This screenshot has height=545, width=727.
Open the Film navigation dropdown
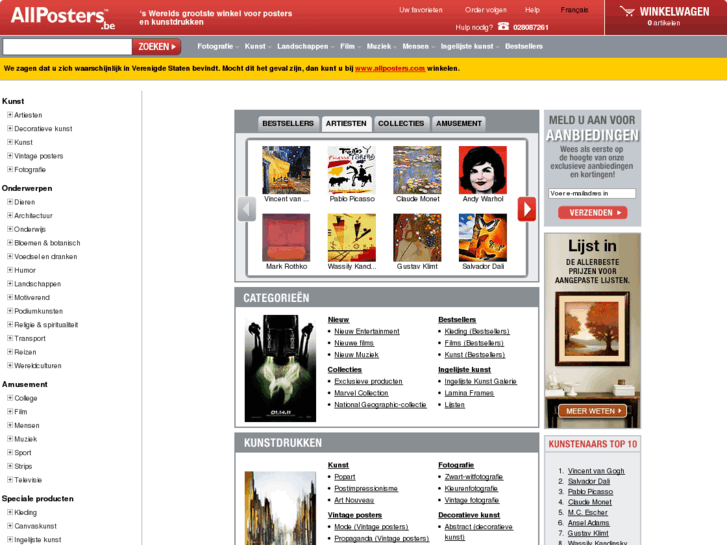tap(350, 46)
